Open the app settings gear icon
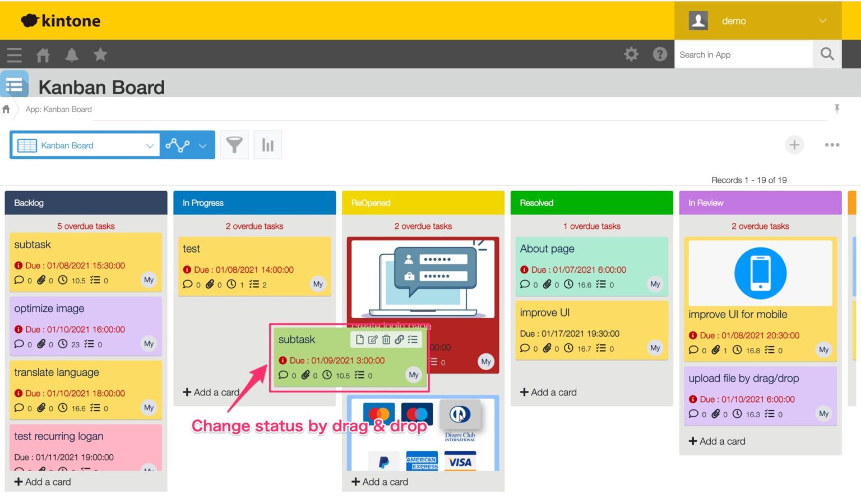Image resolution: width=861 pixels, height=504 pixels. [631, 54]
